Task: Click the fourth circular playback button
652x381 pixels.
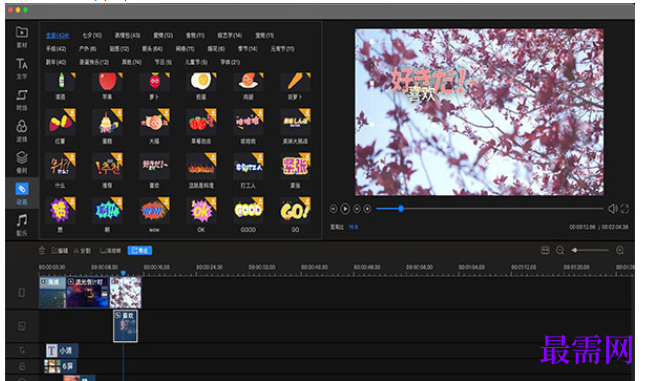Action: (367, 209)
